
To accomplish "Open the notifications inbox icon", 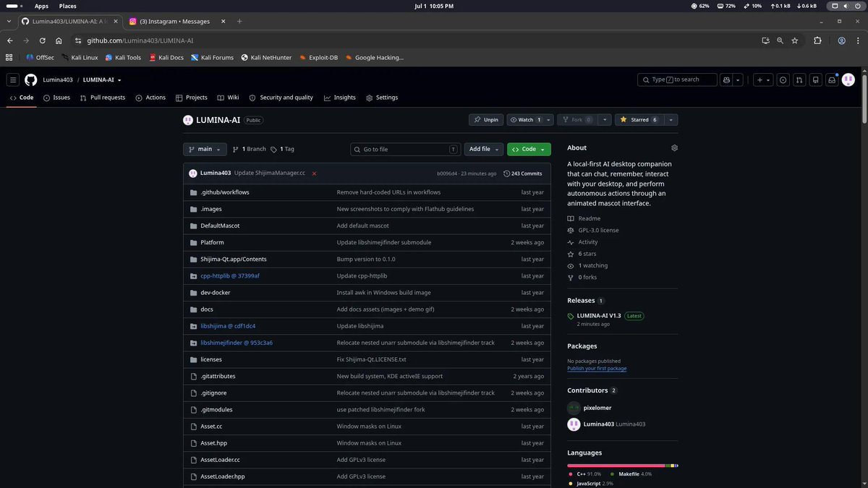I will click(832, 80).
